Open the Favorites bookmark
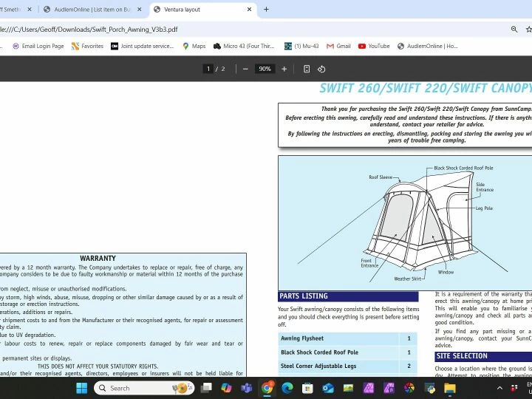This screenshot has height=399, width=532. [87, 46]
